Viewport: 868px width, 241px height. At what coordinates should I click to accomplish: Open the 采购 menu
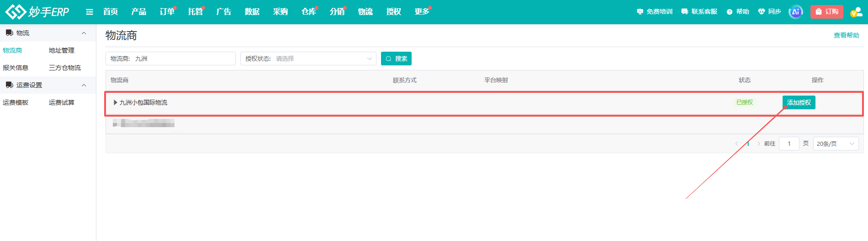coord(281,12)
